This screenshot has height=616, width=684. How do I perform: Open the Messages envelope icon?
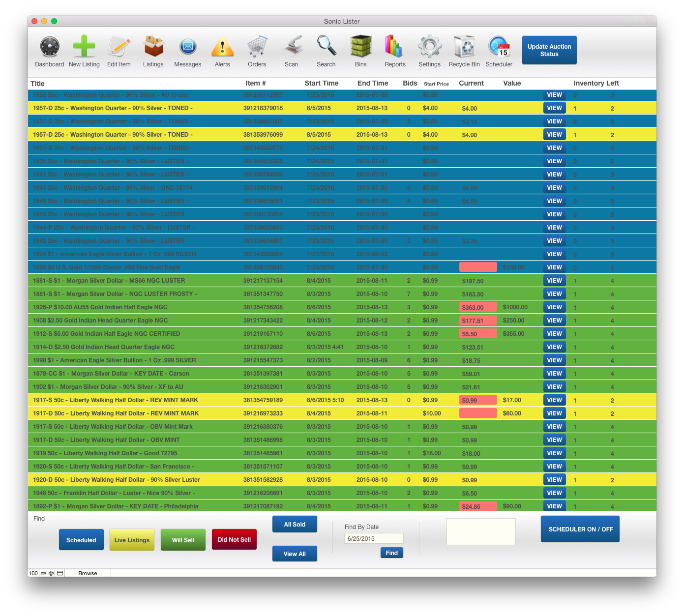(x=188, y=47)
